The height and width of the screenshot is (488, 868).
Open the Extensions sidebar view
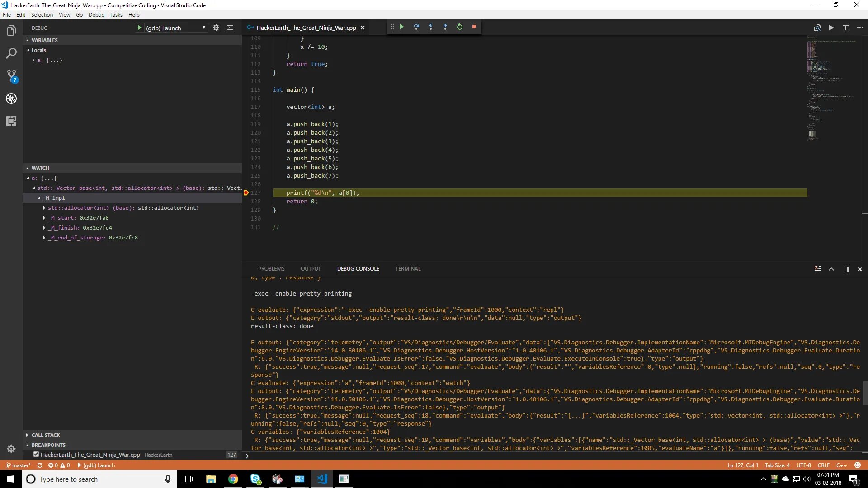click(11, 121)
